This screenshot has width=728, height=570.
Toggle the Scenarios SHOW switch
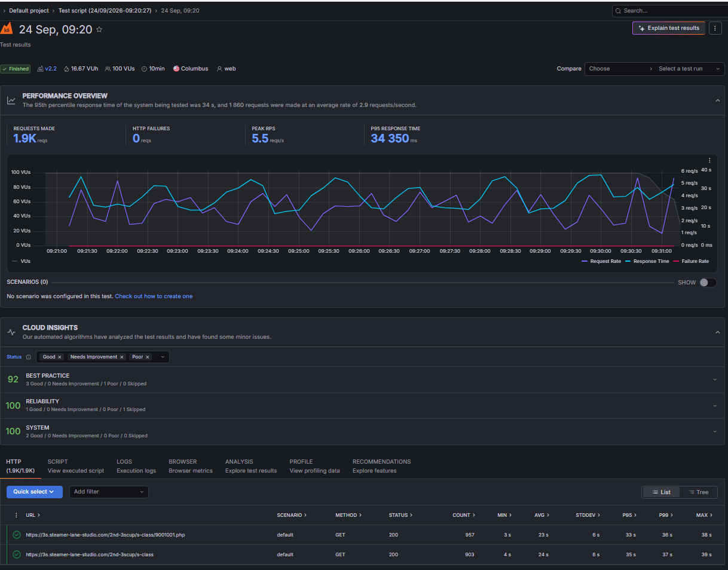pyautogui.click(x=708, y=283)
